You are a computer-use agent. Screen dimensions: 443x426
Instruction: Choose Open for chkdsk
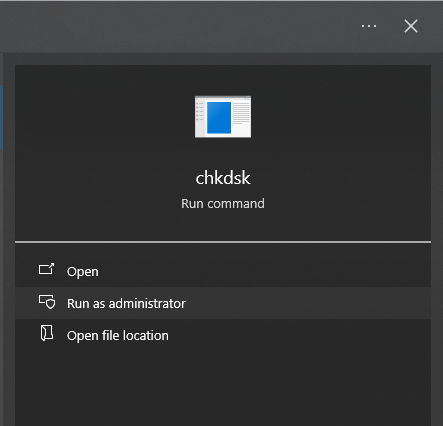(223, 271)
